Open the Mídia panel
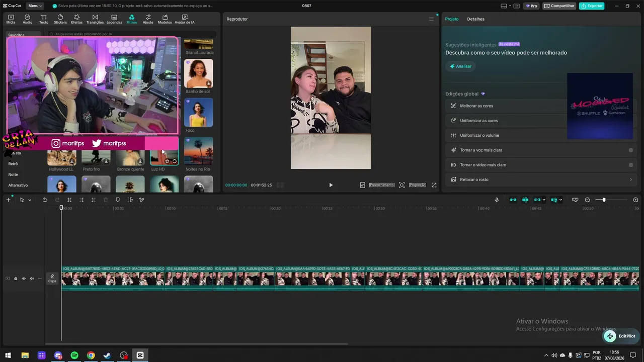This screenshot has height=362, width=644. [11, 19]
